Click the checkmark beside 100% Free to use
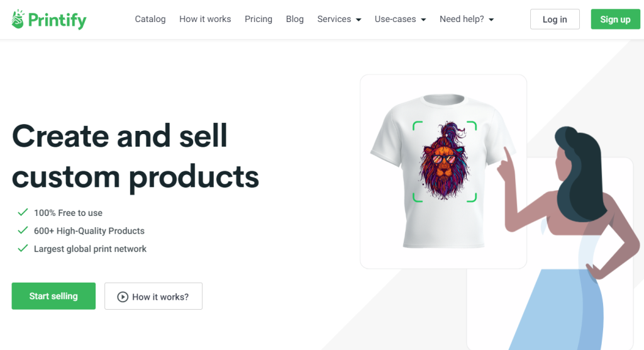 click(23, 212)
